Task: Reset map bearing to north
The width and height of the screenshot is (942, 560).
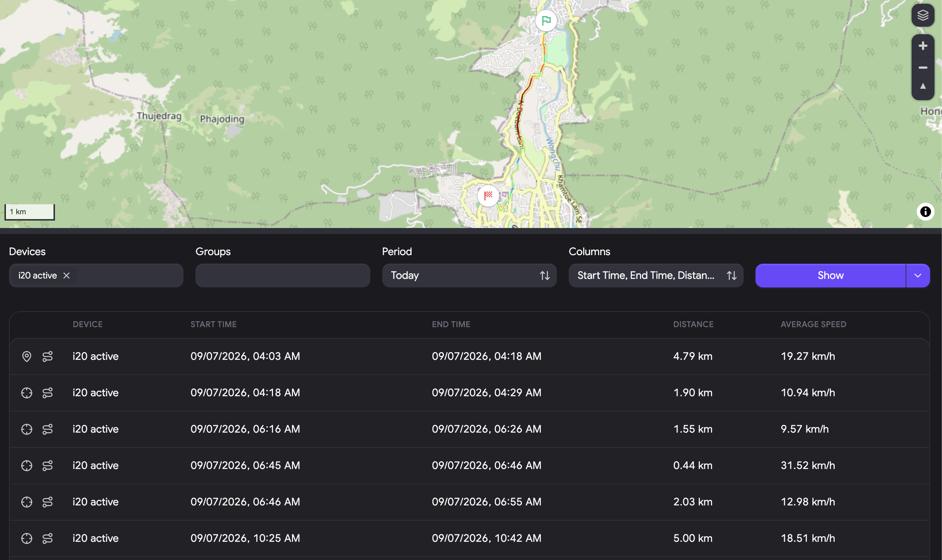Action: point(923,87)
